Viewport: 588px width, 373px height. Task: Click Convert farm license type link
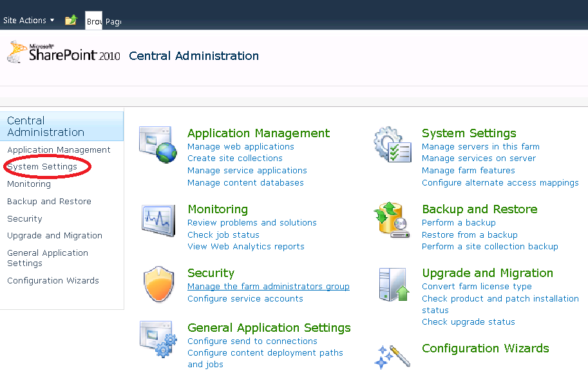point(477,286)
